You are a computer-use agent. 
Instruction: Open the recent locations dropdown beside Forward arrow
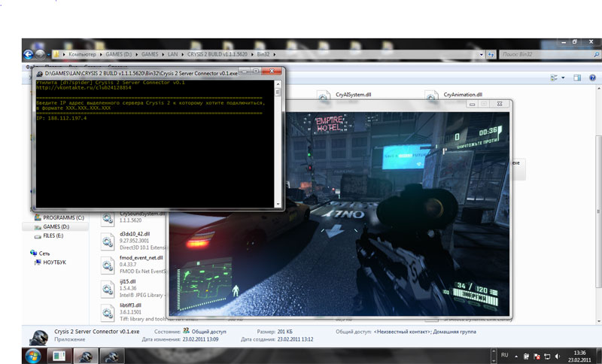coord(48,55)
